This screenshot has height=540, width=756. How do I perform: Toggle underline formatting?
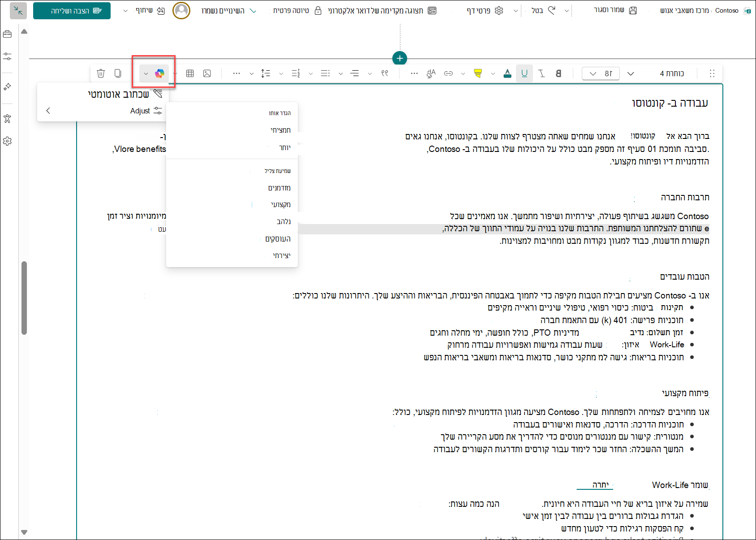click(524, 73)
